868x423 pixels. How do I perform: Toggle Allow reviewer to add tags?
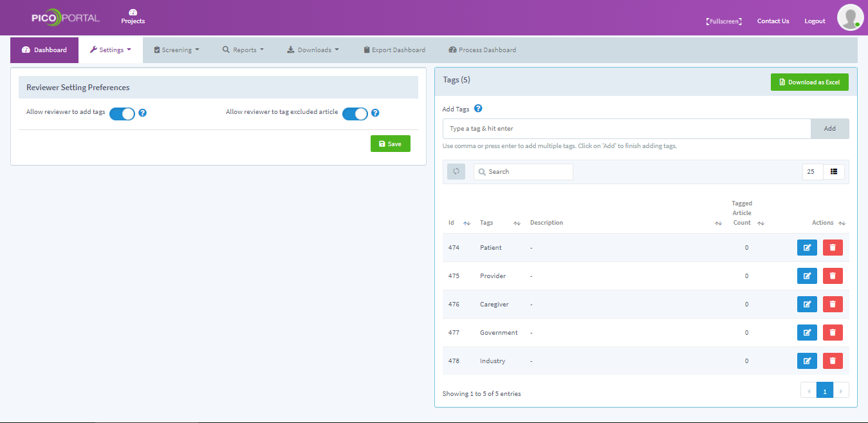coord(122,114)
